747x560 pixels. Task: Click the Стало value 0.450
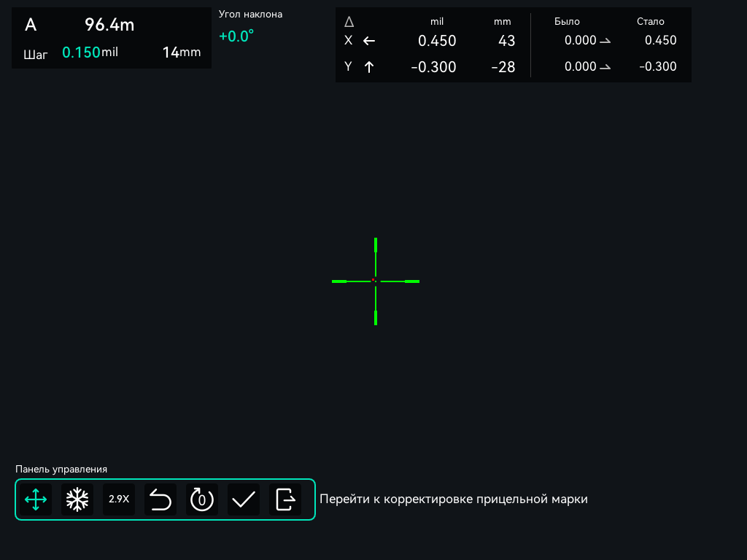pos(661,41)
